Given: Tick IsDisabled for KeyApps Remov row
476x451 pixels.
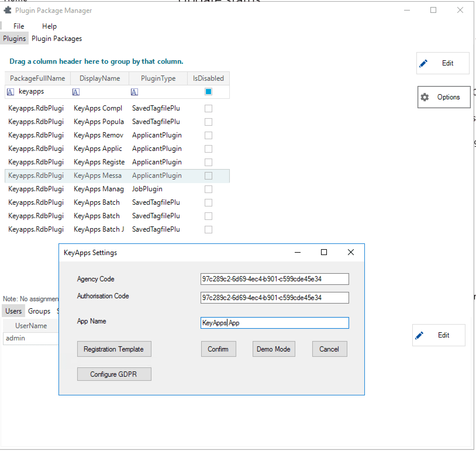Looking at the screenshot, I should (208, 135).
